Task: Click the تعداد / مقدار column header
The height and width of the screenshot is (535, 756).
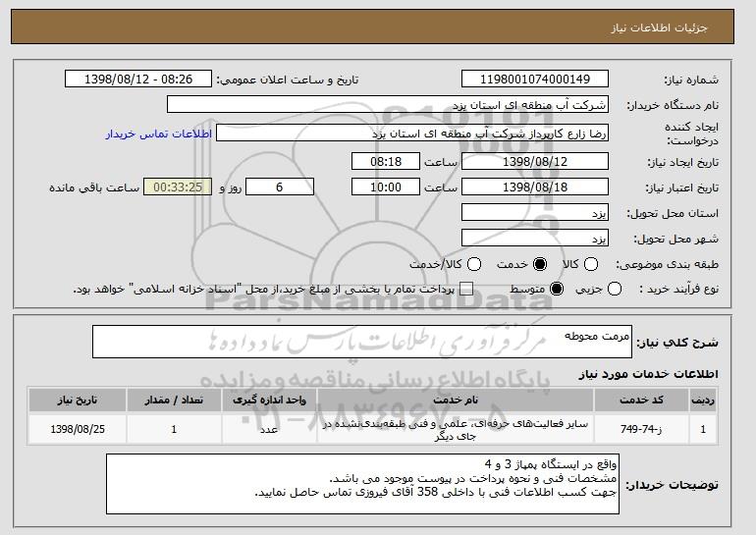Action: (174, 401)
